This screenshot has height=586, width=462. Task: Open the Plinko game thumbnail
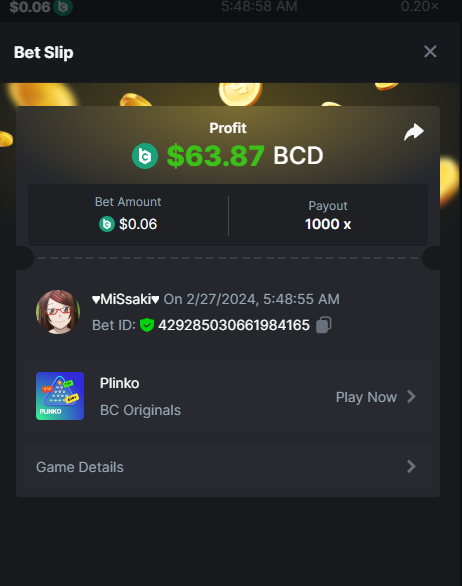(x=60, y=396)
